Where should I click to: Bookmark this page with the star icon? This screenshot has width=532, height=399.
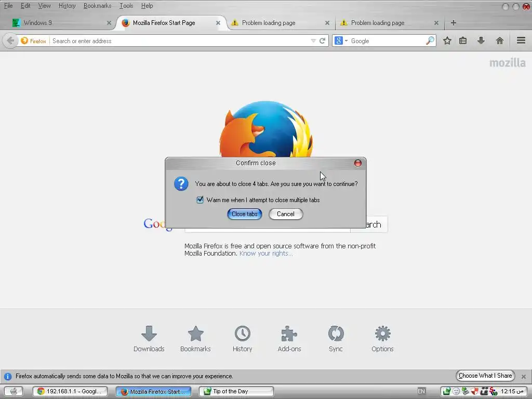pyautogui.click(x=447, y=41)
